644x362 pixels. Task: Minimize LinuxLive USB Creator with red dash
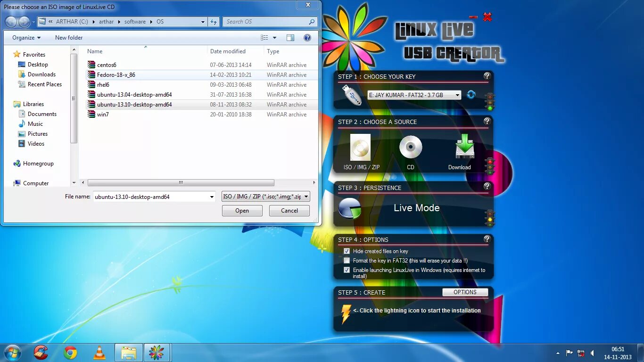pyautogui.click(x=473, y=17)
